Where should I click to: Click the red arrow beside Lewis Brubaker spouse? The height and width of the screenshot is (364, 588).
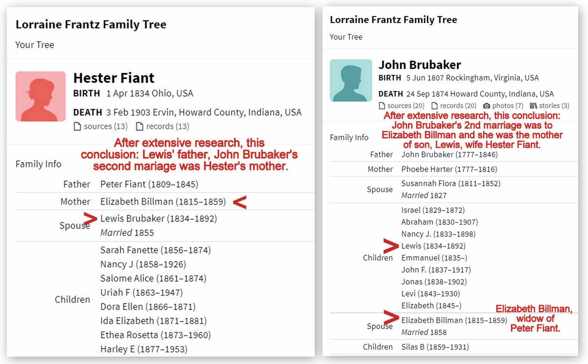click(x=90, y=219)
